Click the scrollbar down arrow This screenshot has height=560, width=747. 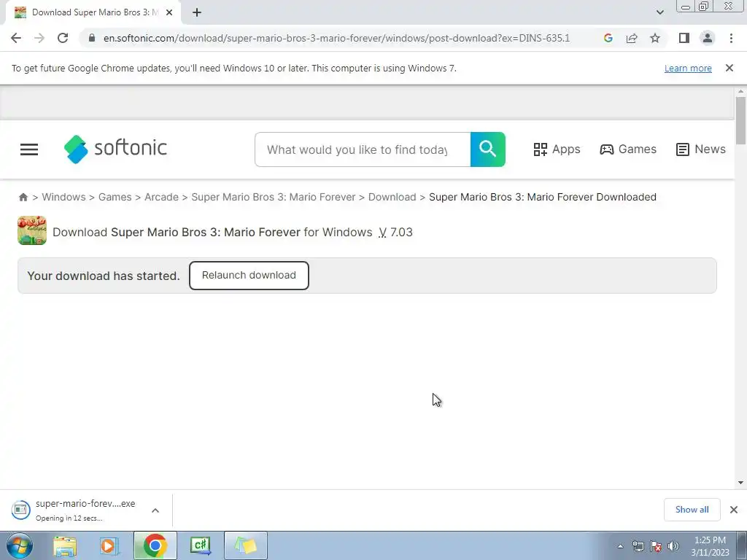click(740, 483)
